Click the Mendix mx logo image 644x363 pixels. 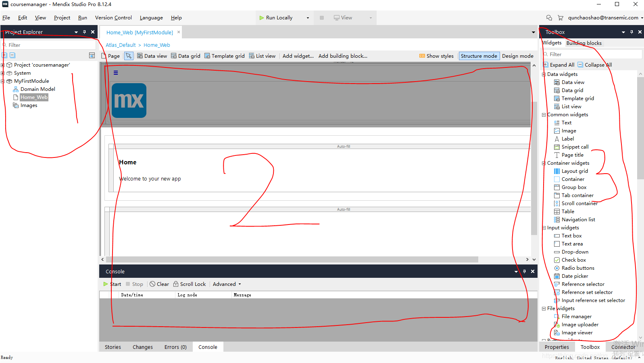[129, 101]
